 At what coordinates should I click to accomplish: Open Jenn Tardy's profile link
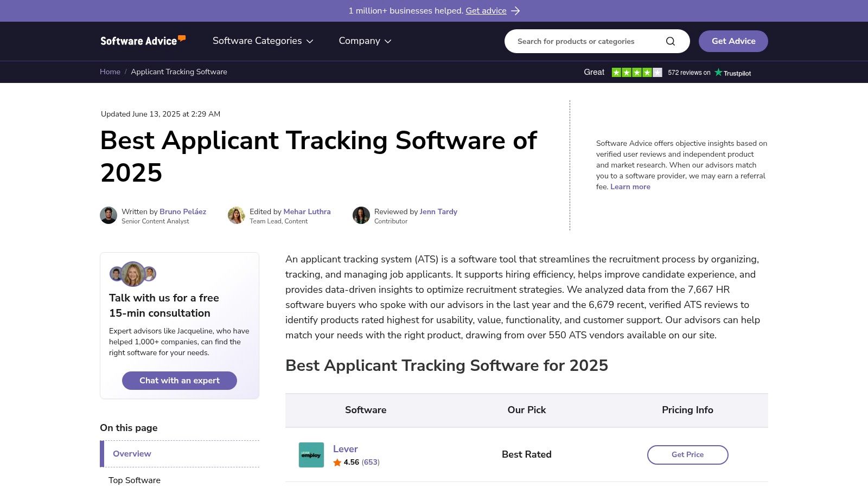[x=438, y=211]
